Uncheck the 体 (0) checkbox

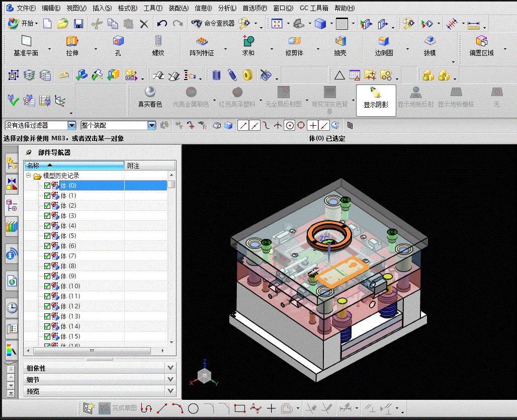(x=47, y=186)
